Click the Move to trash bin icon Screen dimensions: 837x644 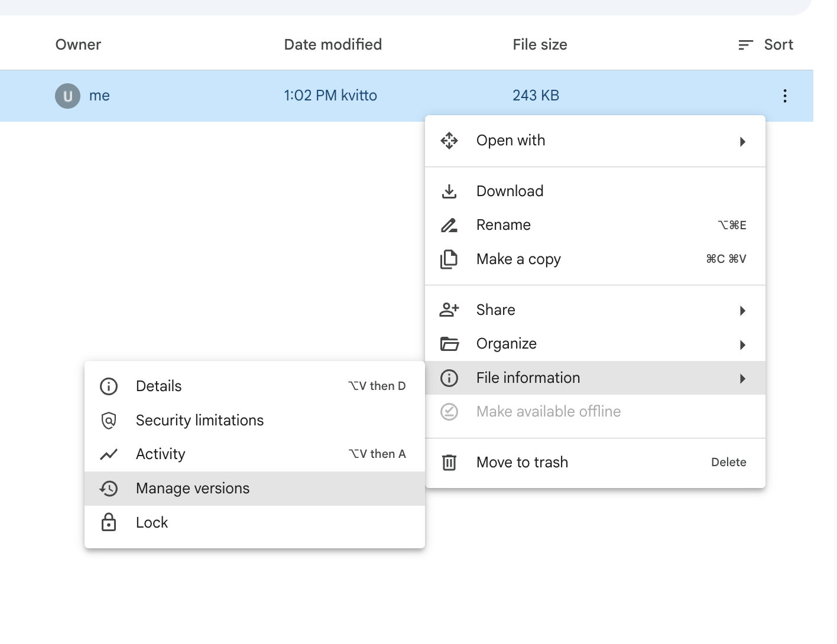(x=449, y=463)
